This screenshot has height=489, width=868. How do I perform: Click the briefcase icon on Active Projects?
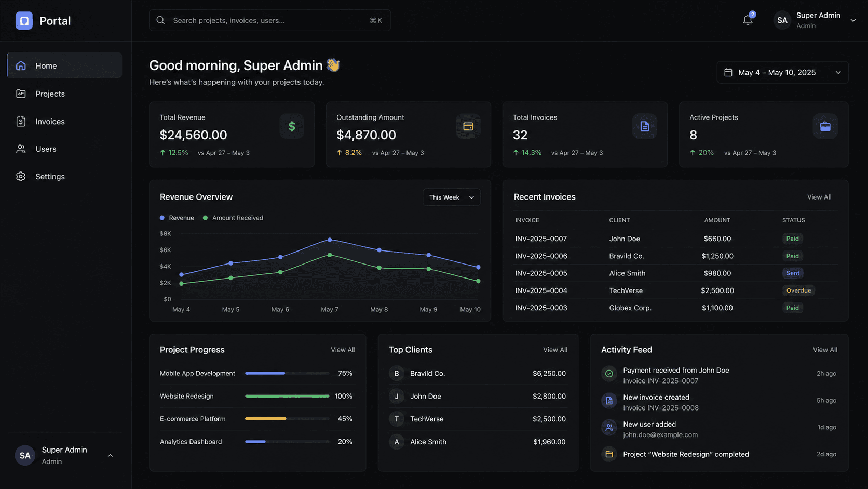coord(825,126)
